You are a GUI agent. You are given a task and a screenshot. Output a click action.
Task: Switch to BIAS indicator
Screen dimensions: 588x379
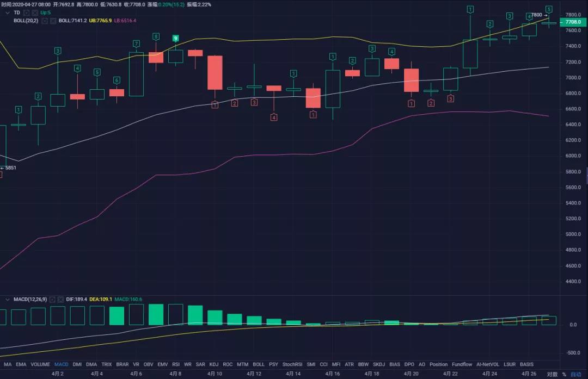pyautogui.click(x=395, y=364)
